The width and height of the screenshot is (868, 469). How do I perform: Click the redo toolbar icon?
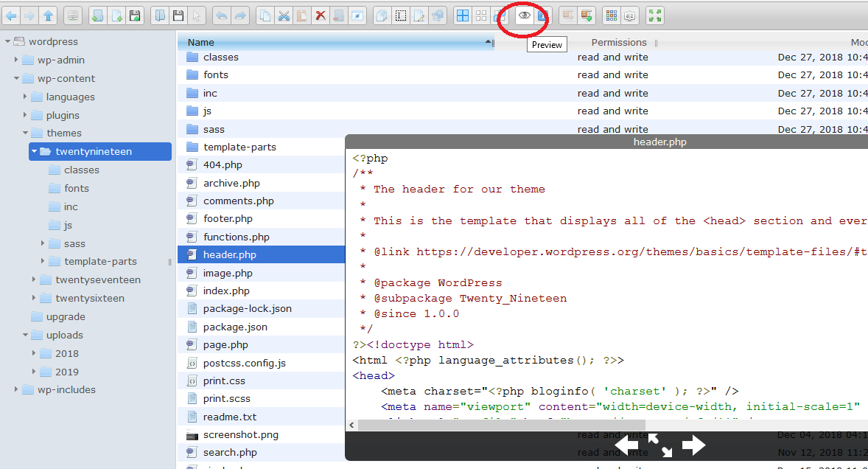tap(240, 16)
